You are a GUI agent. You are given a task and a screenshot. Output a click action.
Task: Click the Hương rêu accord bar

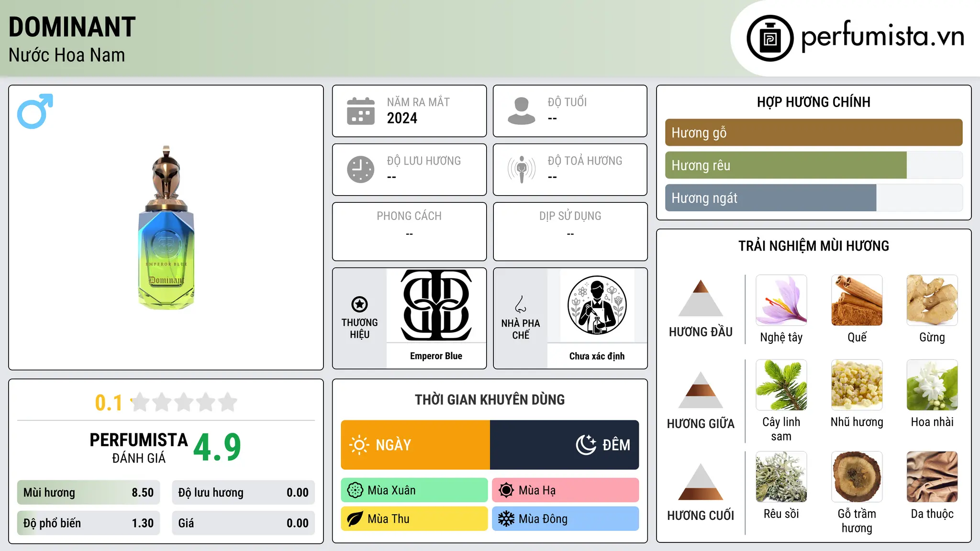[x=814, y=165]
